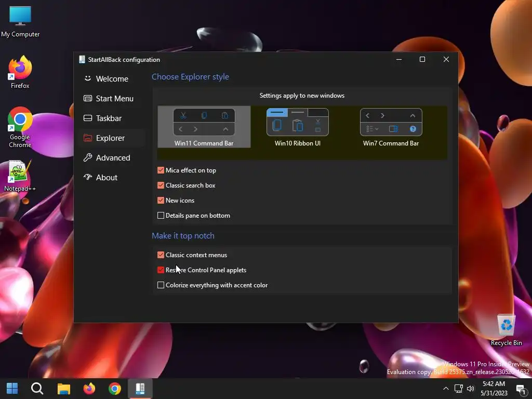Image resolution: width=532 pixels, height=399 pixels.
Task: Open the Welcome section
Action: pos(112,79)
